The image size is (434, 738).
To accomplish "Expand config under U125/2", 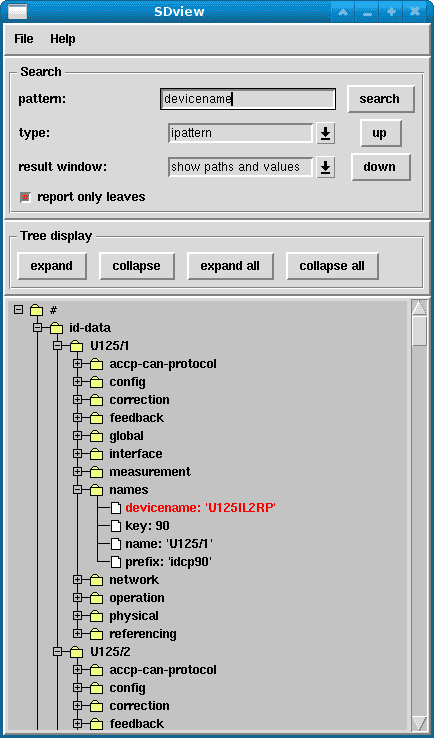I will tap(78, 688).
